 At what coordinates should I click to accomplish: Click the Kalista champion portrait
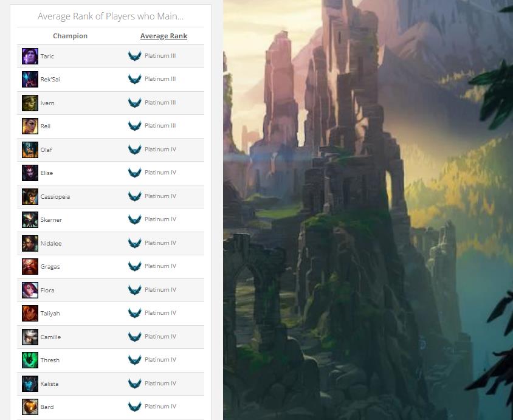click(x=30, y=384)
